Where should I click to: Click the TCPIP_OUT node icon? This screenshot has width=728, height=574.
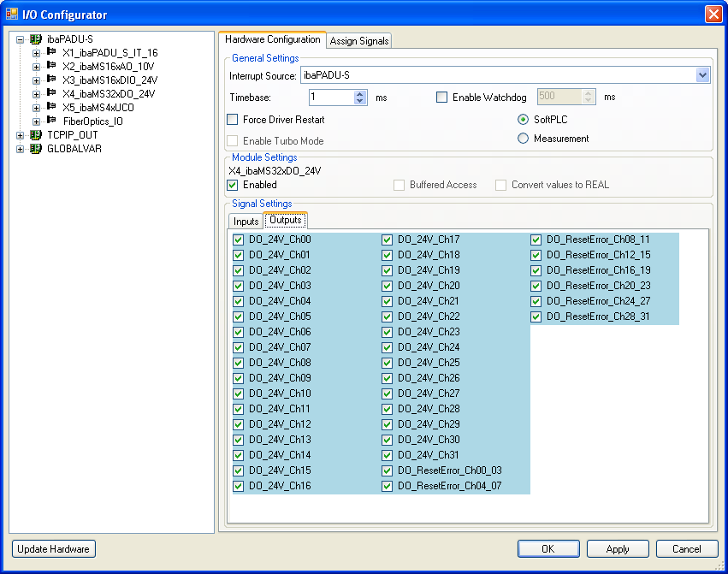coord(36,135)
